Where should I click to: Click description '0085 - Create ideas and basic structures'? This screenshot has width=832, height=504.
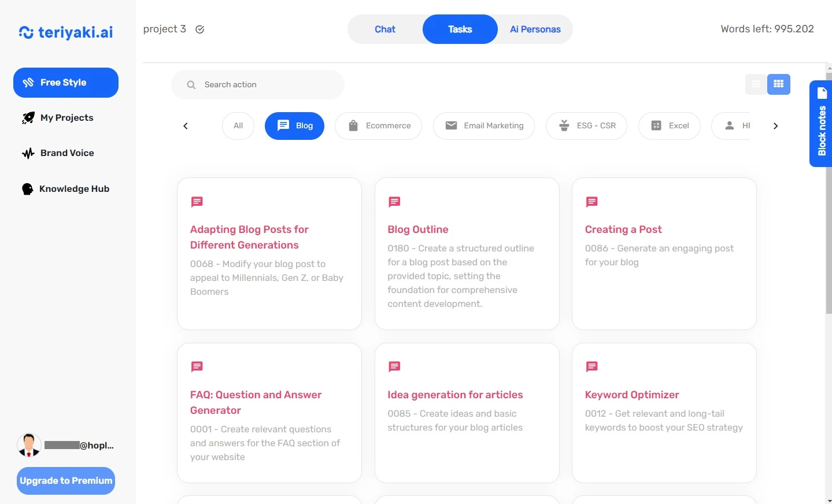[455, 421]
